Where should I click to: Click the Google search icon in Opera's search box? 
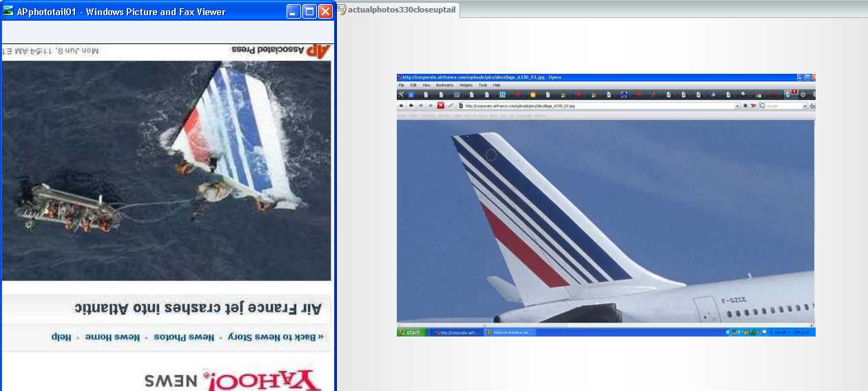coord(763,106)
